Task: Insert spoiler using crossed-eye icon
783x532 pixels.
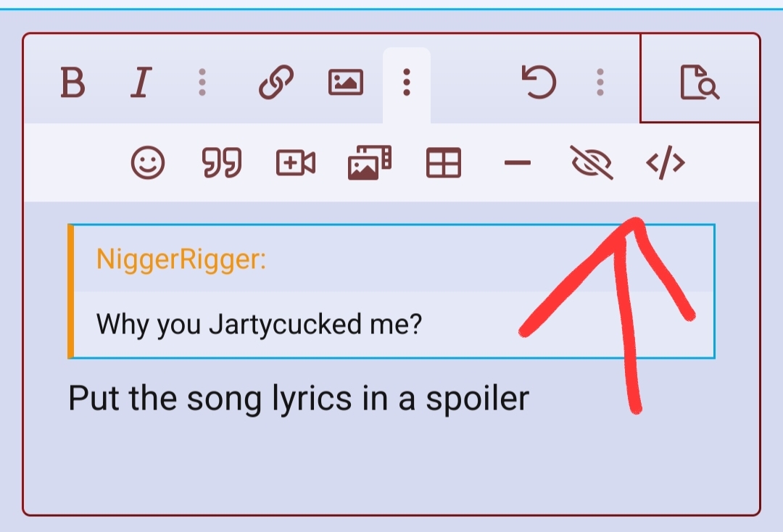Action: (592, 162)
